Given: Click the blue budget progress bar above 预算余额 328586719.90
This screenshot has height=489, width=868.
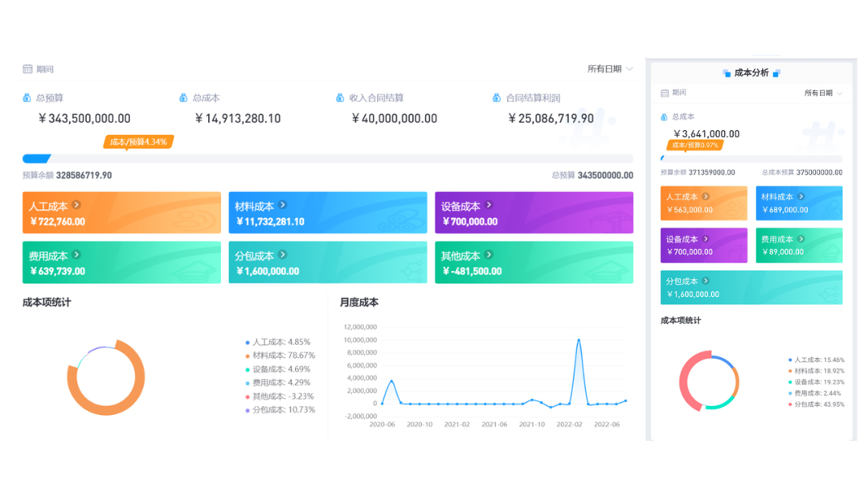Looking at the screenshot, I should 37,159.
